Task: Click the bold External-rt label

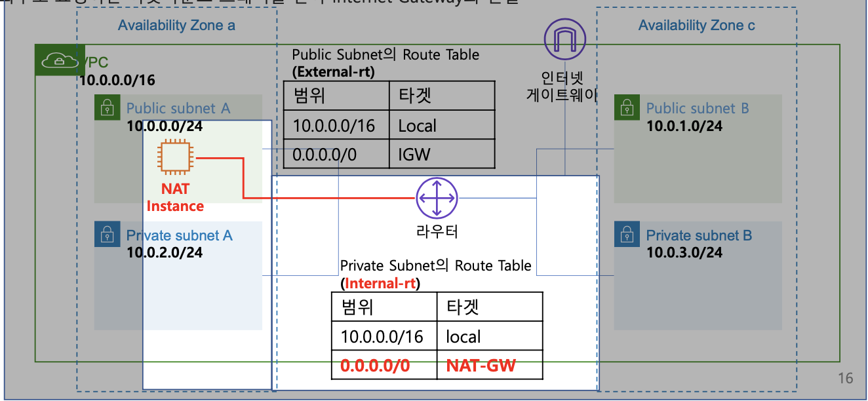Action: pyautogui.click(x=333, y=71)
